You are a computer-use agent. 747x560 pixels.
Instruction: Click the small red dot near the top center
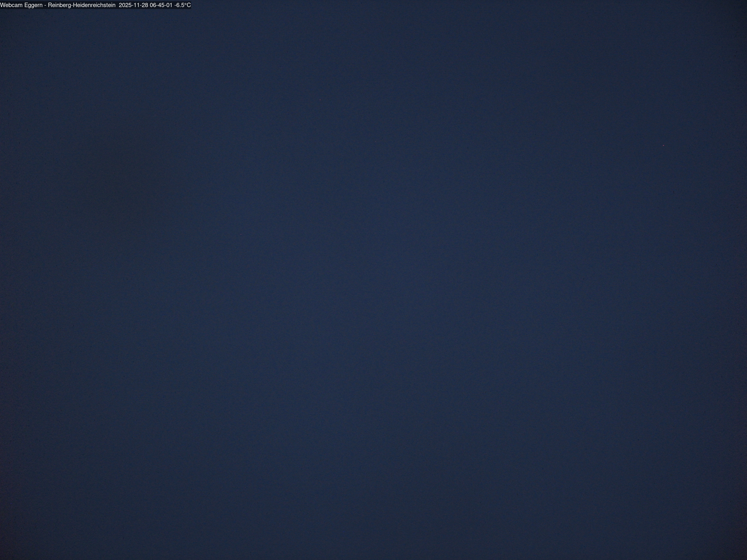(320, 100)
